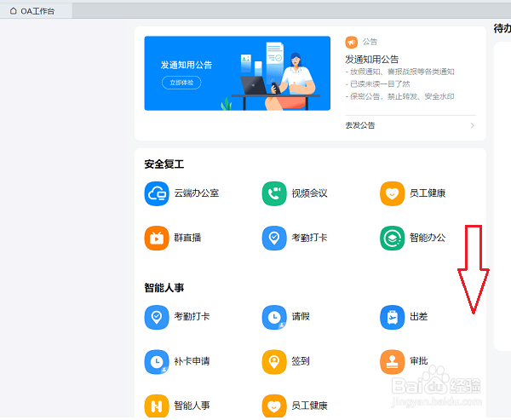Open the 补卡申请 clock icon

pyautogui.click(x=157, y=362)
